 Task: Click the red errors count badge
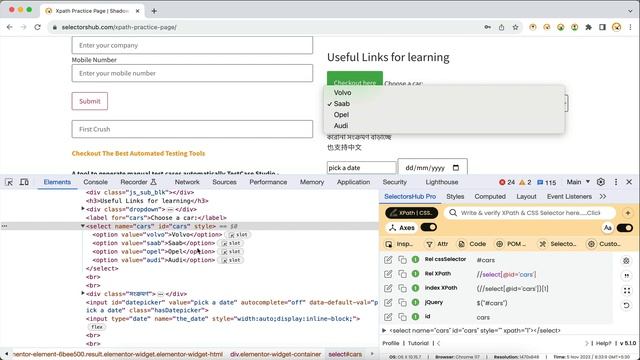point(507,182)
